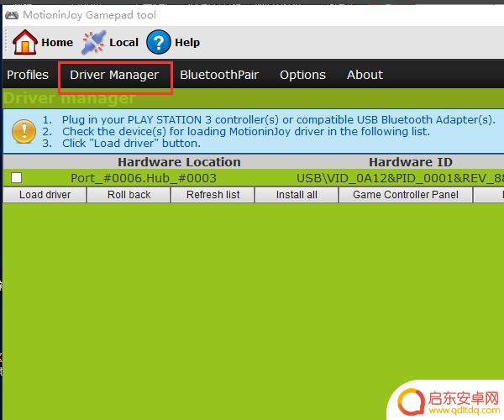Click the MotioninJoy gamepad title bar icon

pyautogui.click(x=12, y=15)
